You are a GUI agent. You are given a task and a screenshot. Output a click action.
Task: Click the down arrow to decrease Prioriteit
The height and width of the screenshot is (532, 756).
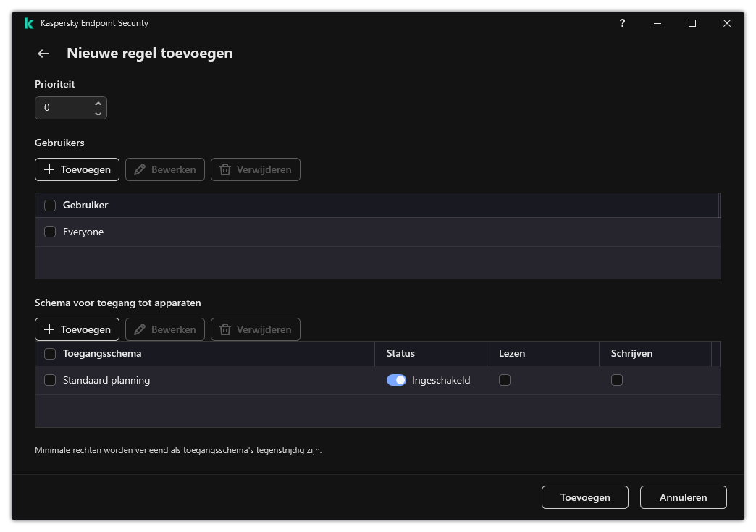(x=98, y=111)
